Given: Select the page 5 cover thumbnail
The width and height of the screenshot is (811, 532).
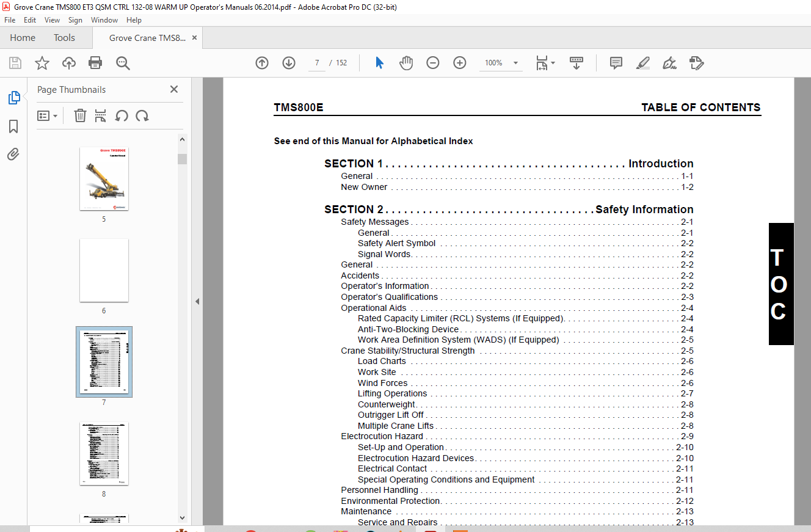Looking at the screenshot, I should coord(104,179).
